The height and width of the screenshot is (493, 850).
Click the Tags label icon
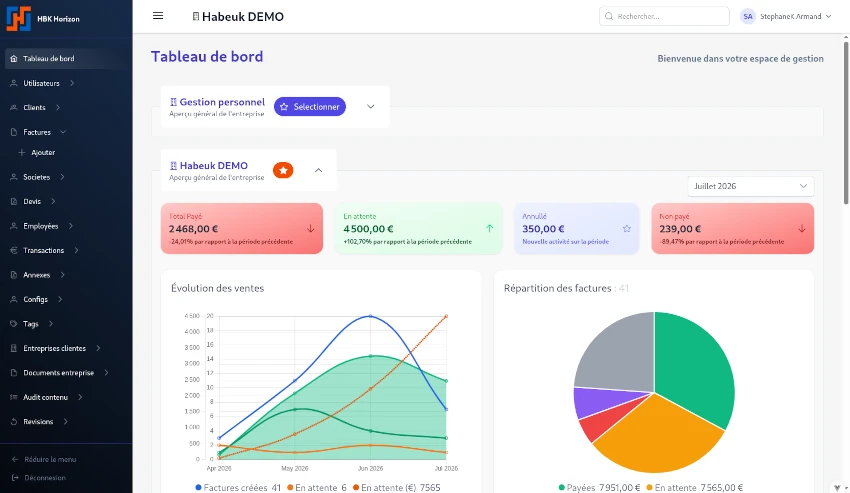(x=14, y=324)
